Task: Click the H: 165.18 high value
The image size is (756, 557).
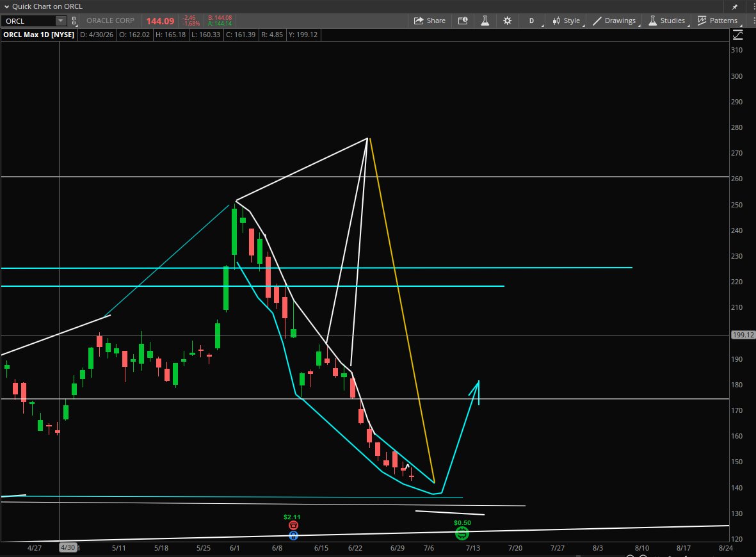Action: [170, 35]
